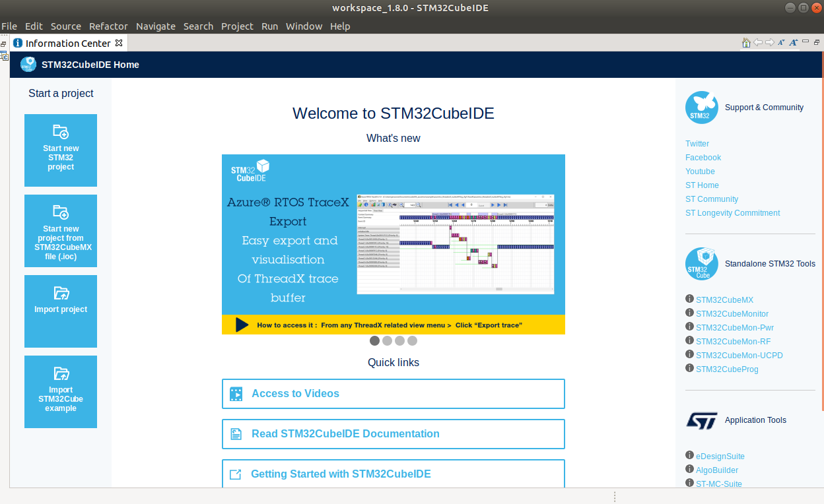Open the File menu
The width and height of the screenshot is (824, 504).
click(x=9, y=26)
